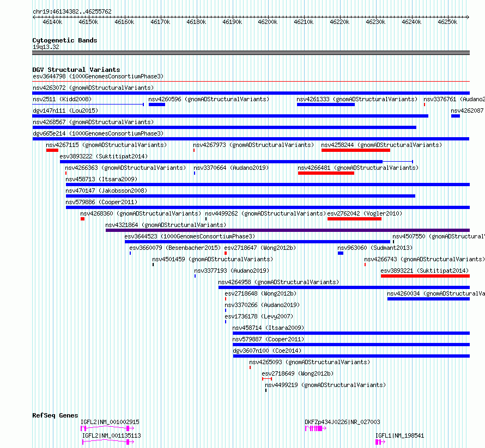
Task: Click the chr19:46134382..46255762 region label
Action: tap(72, 12)
